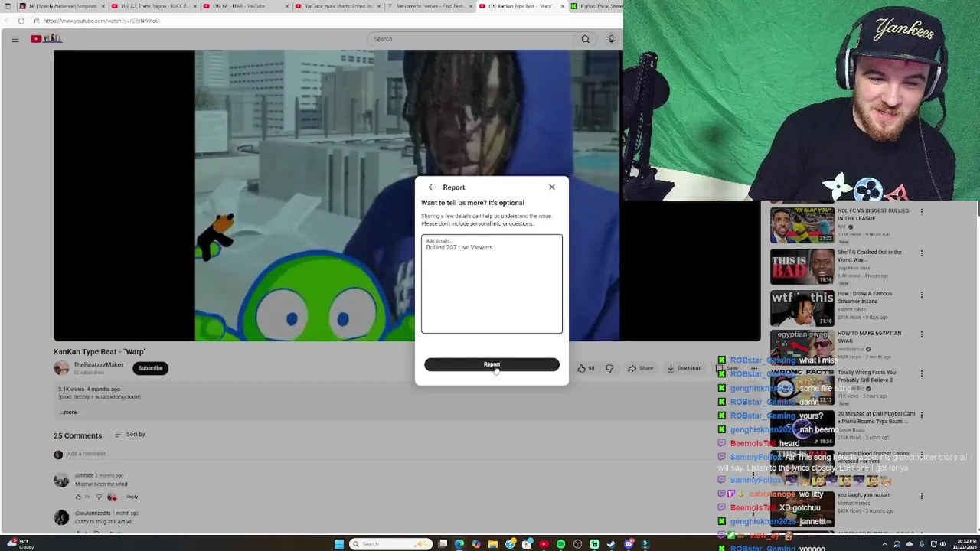Switch to the Spotify Audience Songstats tab
This screenshot has height=551, width=980.
(x=61, y=6)
